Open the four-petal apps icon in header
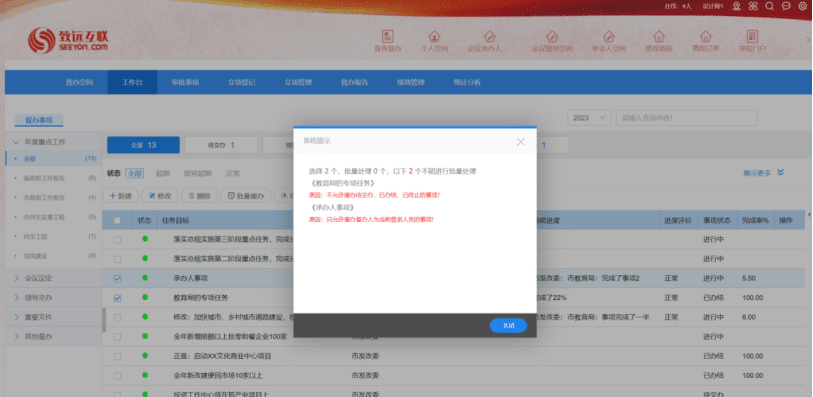This screenshot has width=813, height=397. [753, 6]
